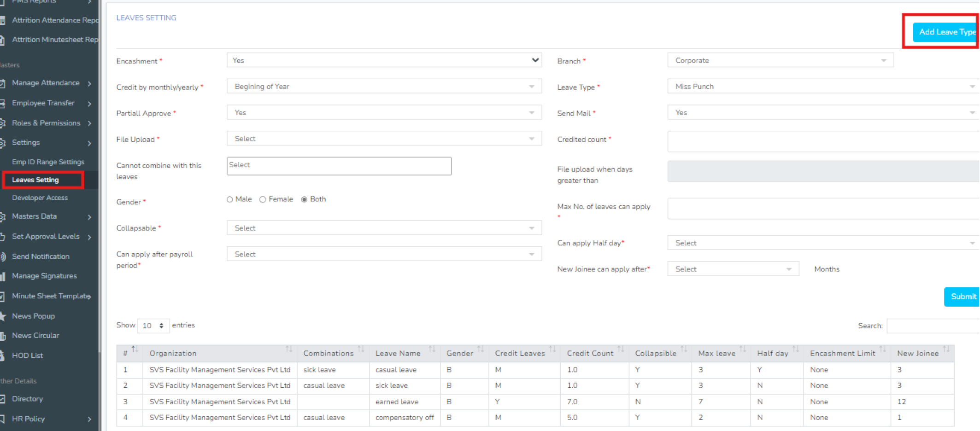Click the LEAVES SETTING page heading
Screen dimensions: 980x431
coord(146,18)
